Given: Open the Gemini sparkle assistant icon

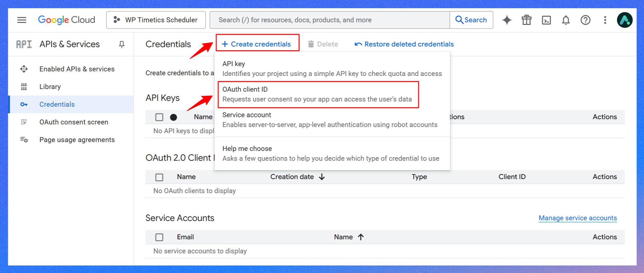Looking at the screenshot, I should [507, 20].
